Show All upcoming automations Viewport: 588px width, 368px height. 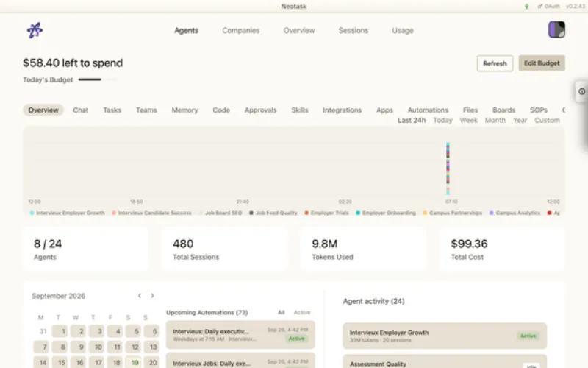tap(282, 312)
